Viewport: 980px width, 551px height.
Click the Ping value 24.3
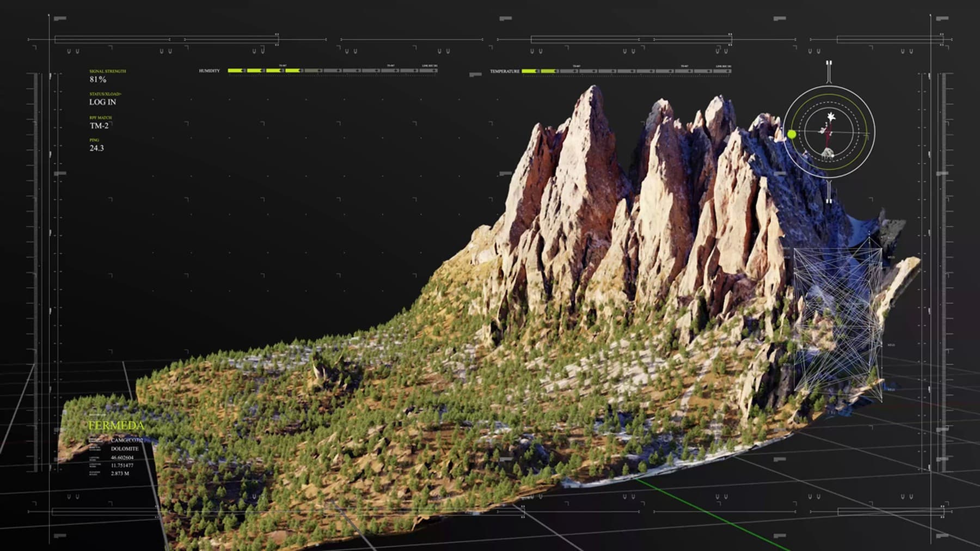pos(96,148)
